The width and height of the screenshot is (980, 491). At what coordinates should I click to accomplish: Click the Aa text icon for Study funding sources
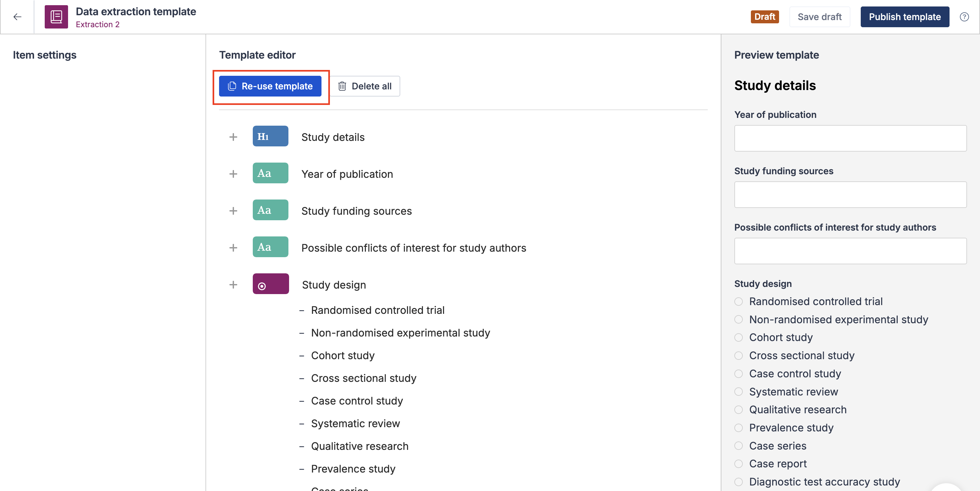tap(270, 210)
